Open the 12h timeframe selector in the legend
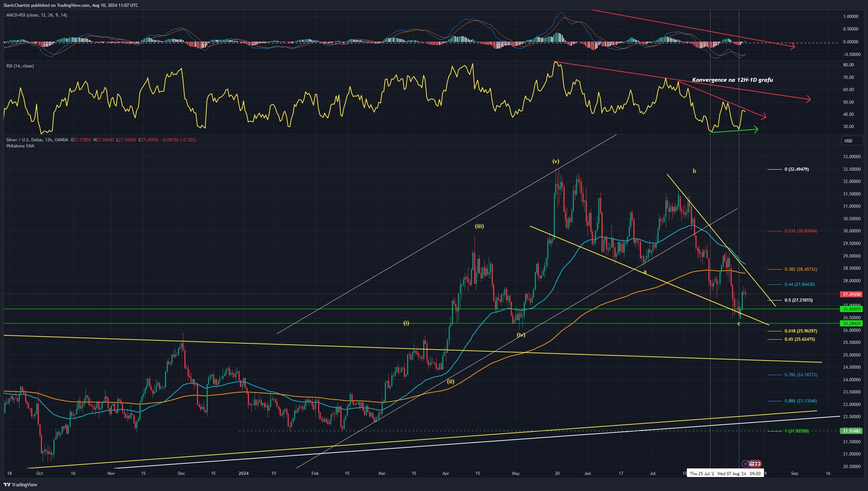This screenshot has height=491, width=868. (x=49, y=140)
